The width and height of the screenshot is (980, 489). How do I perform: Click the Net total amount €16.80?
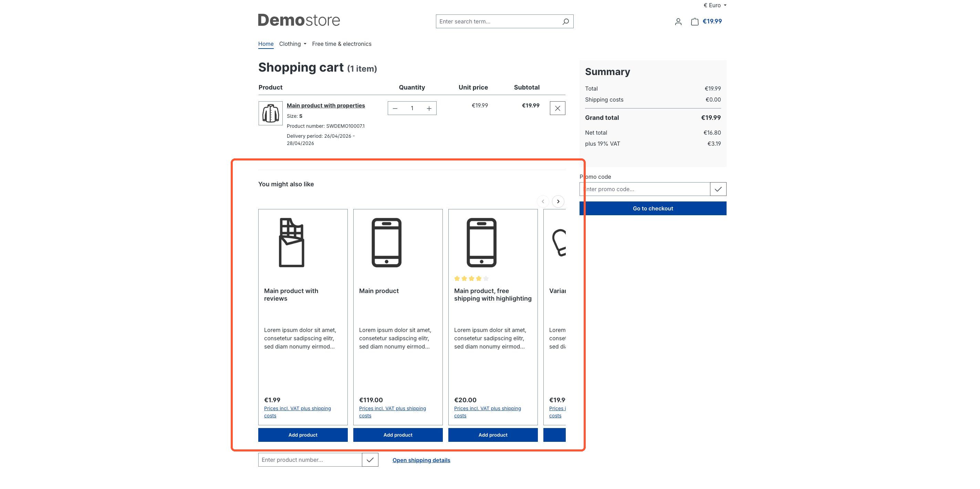[712, 133]
